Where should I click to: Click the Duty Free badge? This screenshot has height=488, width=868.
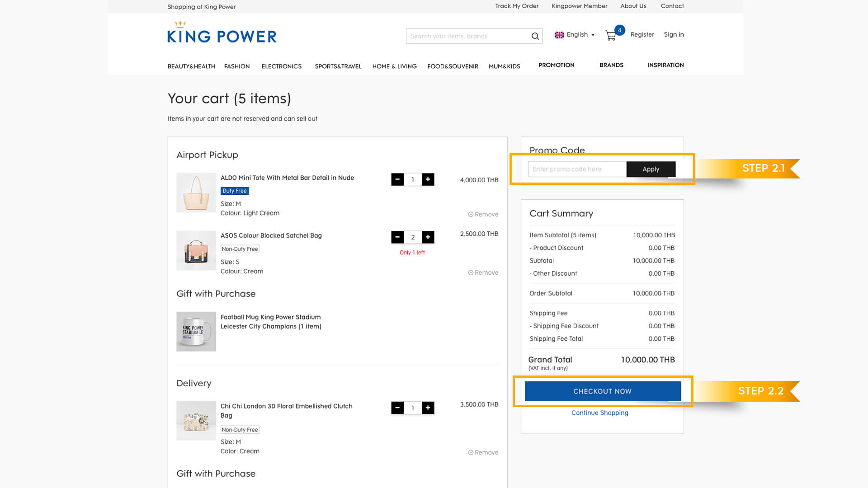[235, 191]
